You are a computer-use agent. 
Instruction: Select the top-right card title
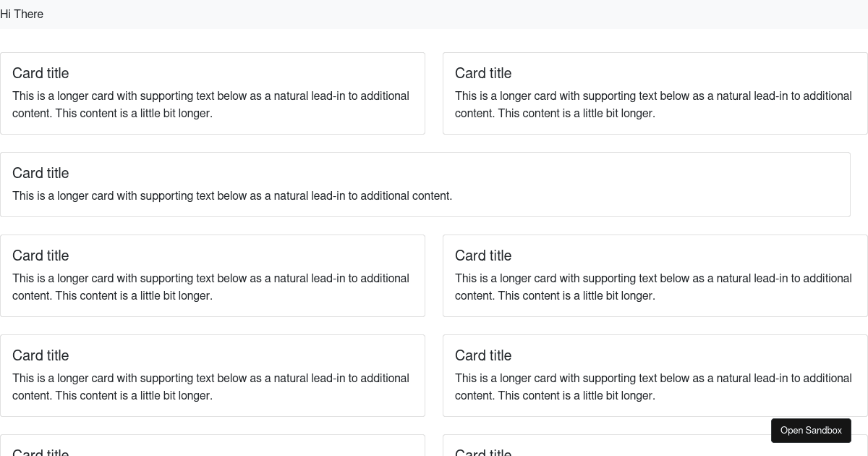point(482,73)
